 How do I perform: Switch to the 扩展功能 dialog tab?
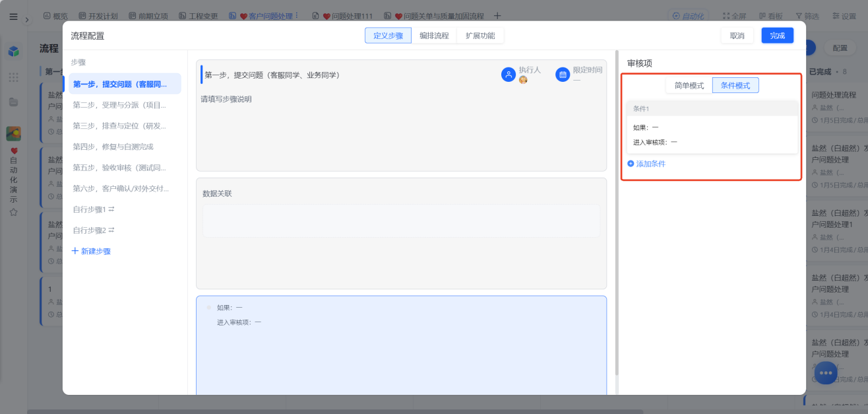pyautogui.click(x=480, y=36)
